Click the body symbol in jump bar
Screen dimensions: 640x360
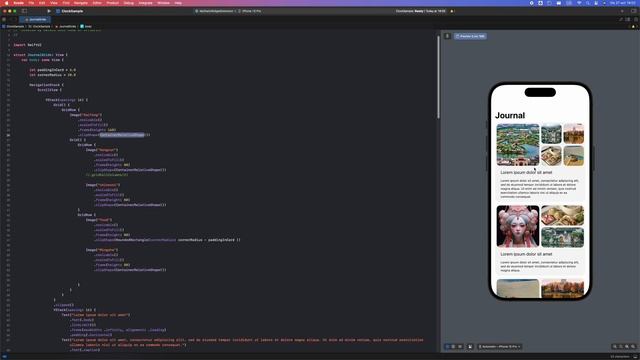coord(86,26)
